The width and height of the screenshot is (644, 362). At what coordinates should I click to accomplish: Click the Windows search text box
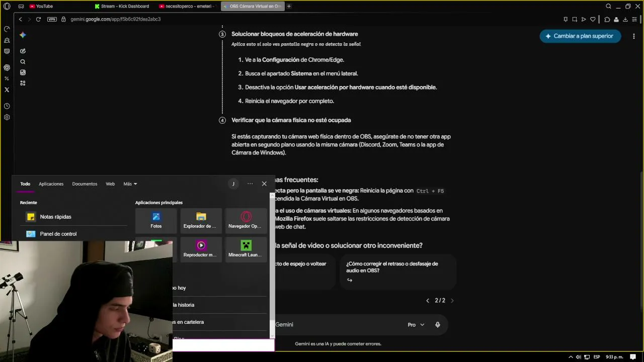coord(223,345)
